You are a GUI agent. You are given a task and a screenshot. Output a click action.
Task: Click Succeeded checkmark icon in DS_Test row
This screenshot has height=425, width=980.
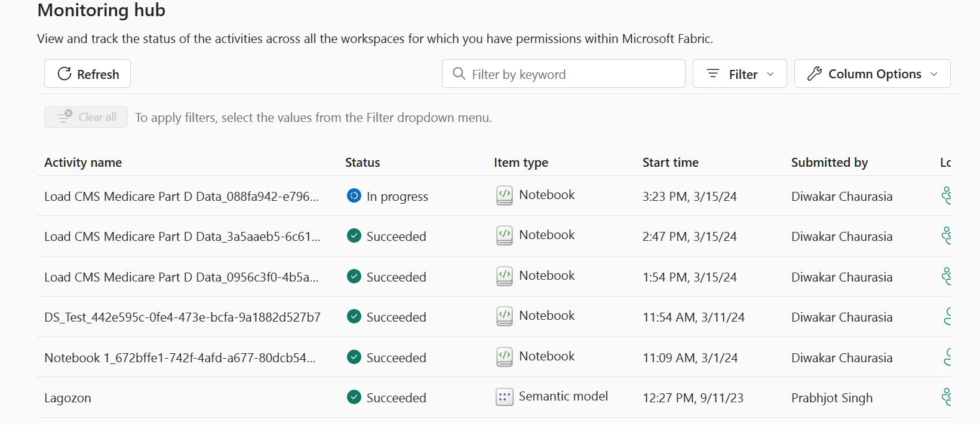coord(354,316)
